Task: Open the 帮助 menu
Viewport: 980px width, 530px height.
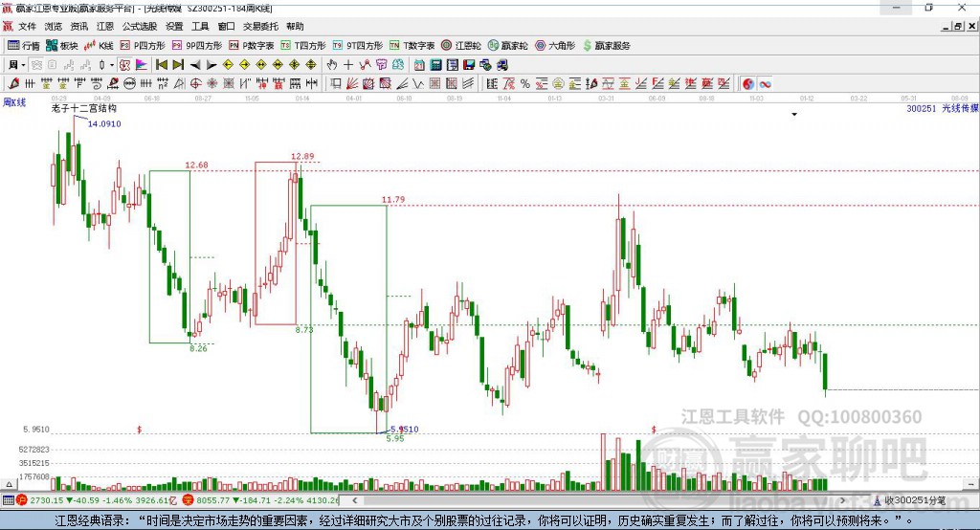Action: pos(295,26)
